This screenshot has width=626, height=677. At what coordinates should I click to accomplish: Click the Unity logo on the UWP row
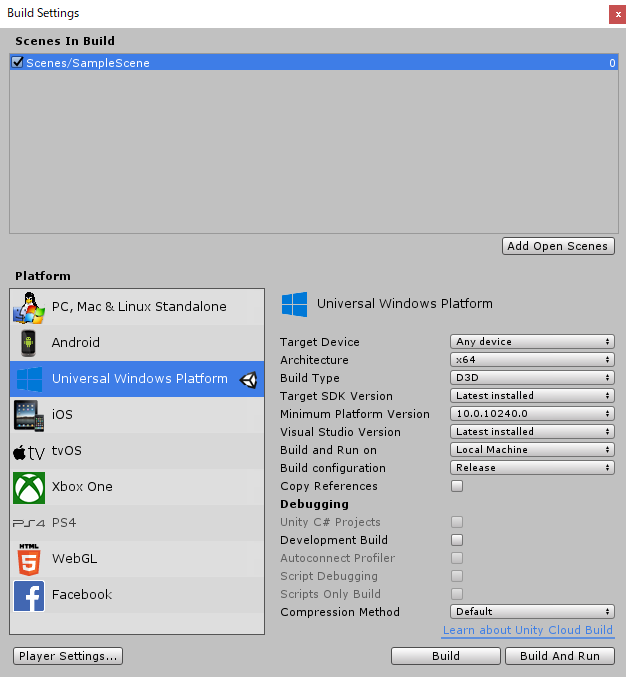pyautogui.click(x=248, y=379)
